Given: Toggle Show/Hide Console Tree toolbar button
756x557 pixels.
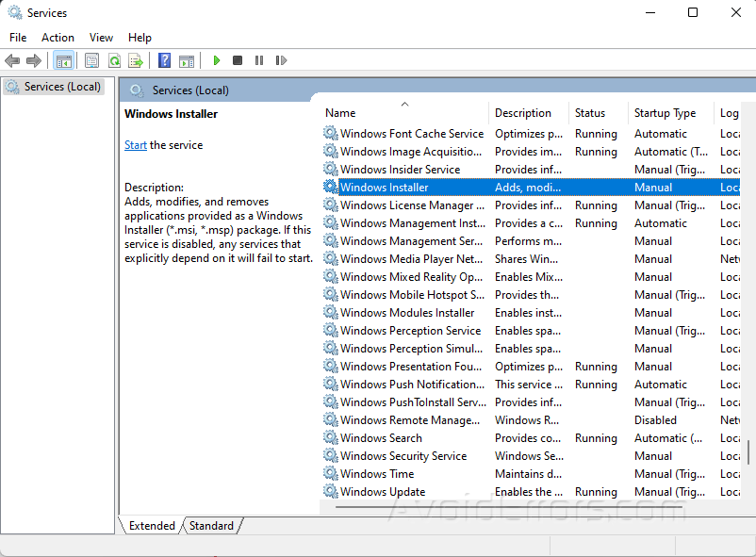Looking at the screenshot, I should coord(64,60).
